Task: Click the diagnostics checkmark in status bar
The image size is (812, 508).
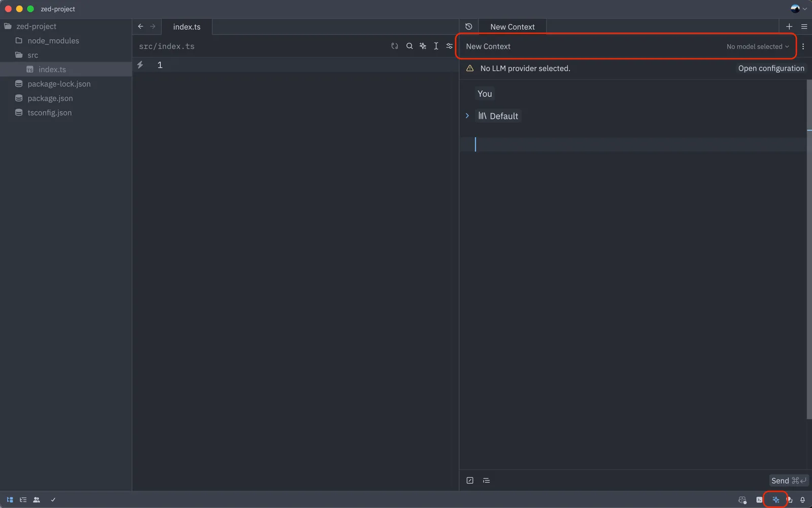Action: [x=53, y=500]
